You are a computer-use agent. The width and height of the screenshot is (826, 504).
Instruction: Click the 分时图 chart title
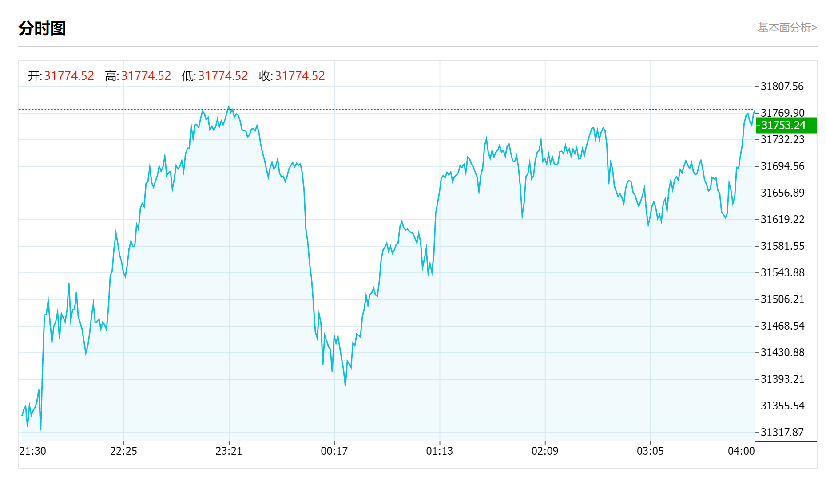pos(42,28)
